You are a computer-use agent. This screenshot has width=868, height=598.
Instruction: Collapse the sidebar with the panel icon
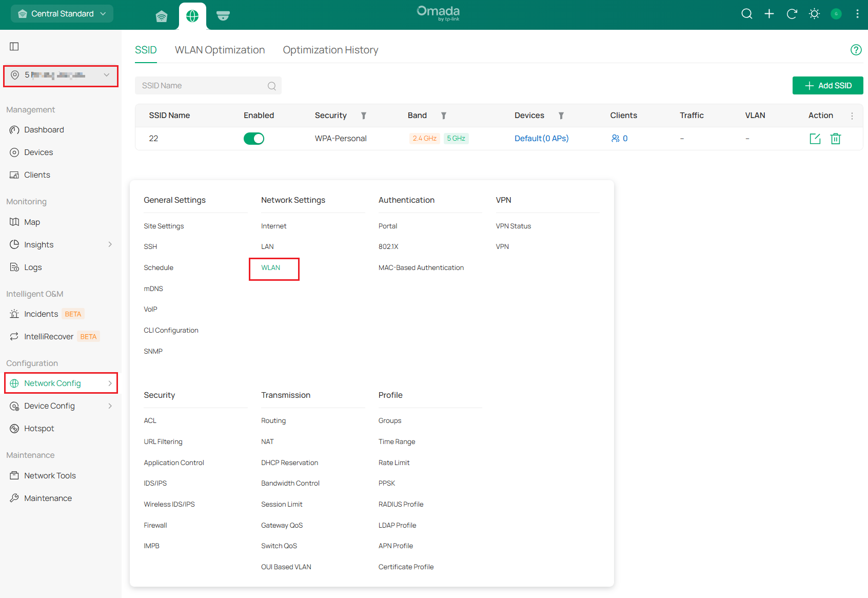click(14, 46)
